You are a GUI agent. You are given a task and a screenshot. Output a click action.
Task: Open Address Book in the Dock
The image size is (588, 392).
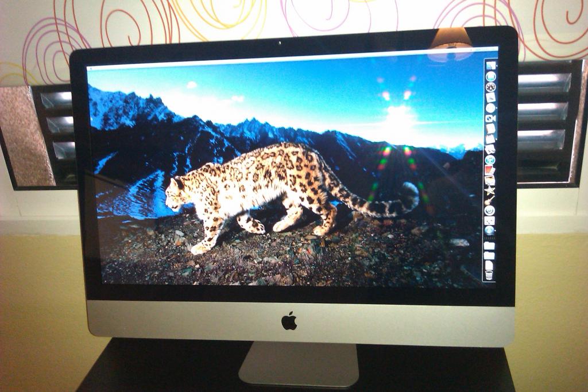click(491, 129)
